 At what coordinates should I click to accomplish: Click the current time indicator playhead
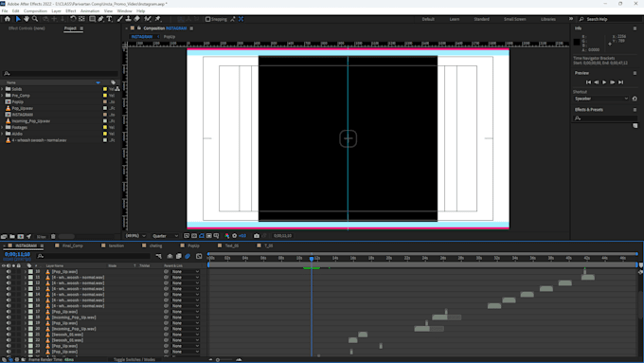point(312,259)
